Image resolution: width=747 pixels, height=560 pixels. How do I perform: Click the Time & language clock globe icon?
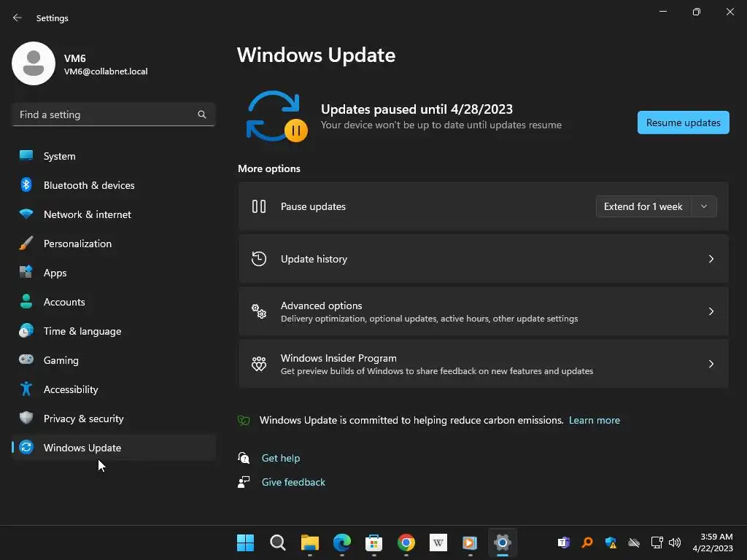(26, 330)
